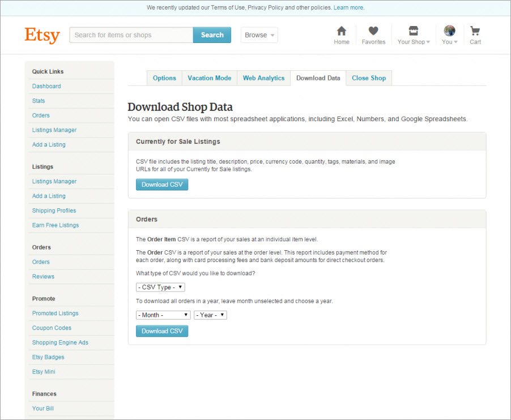Open Your Bill under Finances

click(x=42, y=409)
